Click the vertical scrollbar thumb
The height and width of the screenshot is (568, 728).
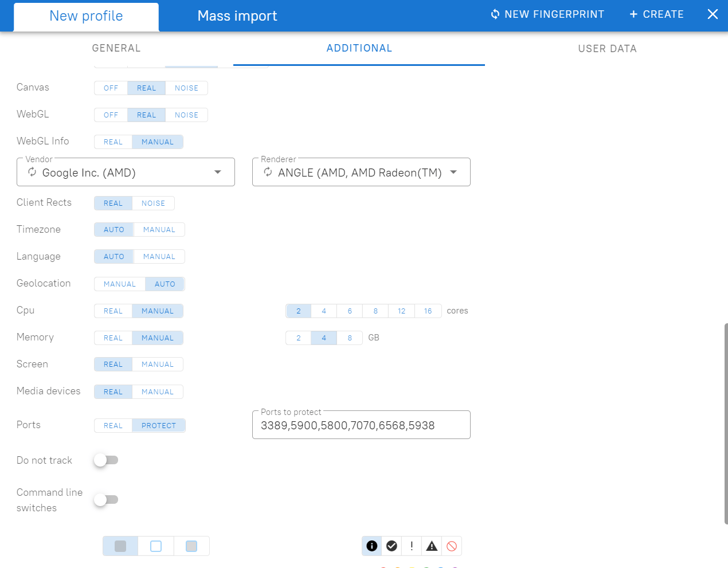726,424
